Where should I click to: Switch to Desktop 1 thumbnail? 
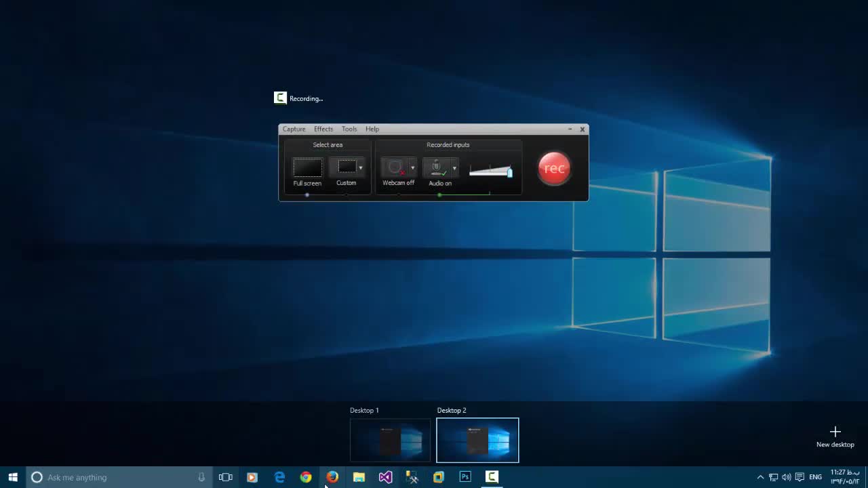390,441
